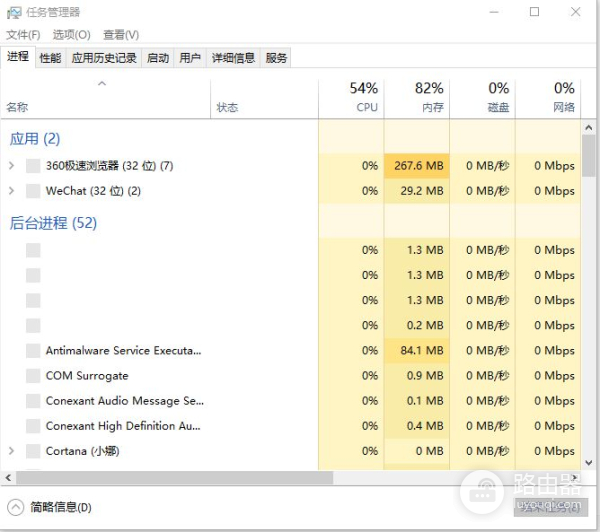
Task: Select the Antimalware Service Executa... row
Action: pos(291,351)
